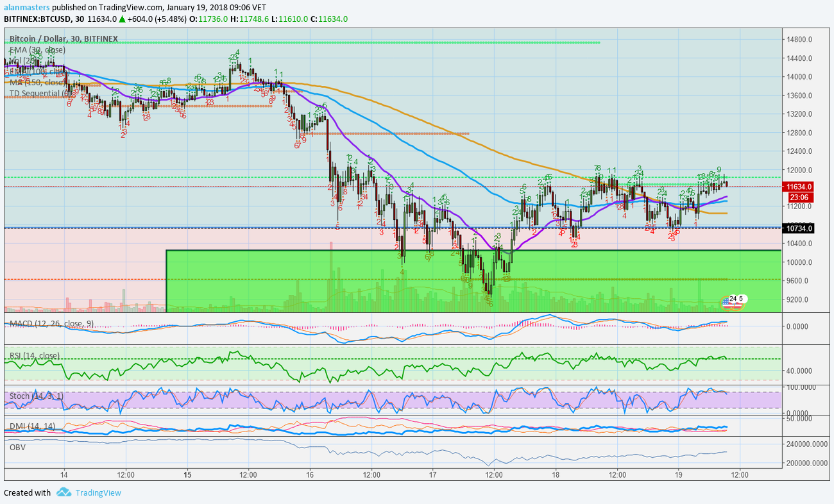Click the red current price label 11634.0
This screenshot has height=504, width=834.
click(799, 187)
